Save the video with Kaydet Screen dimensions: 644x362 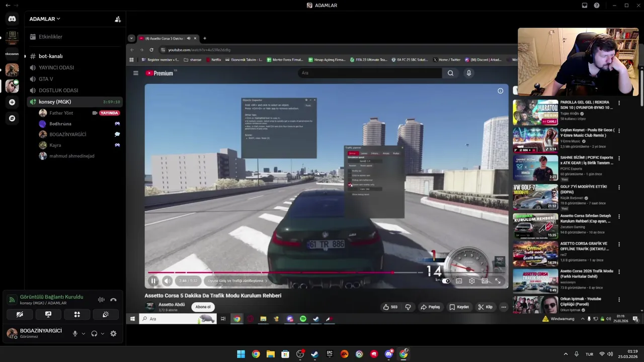(459, 307)
